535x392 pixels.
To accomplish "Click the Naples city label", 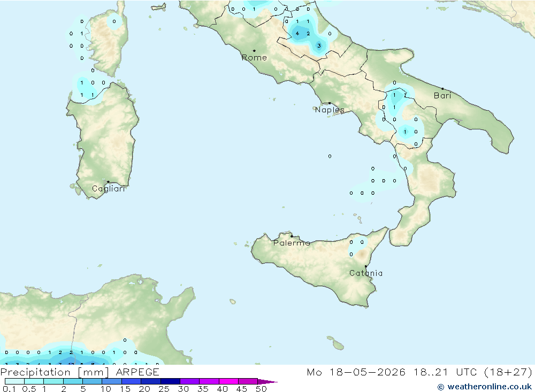I will point(330,110).
